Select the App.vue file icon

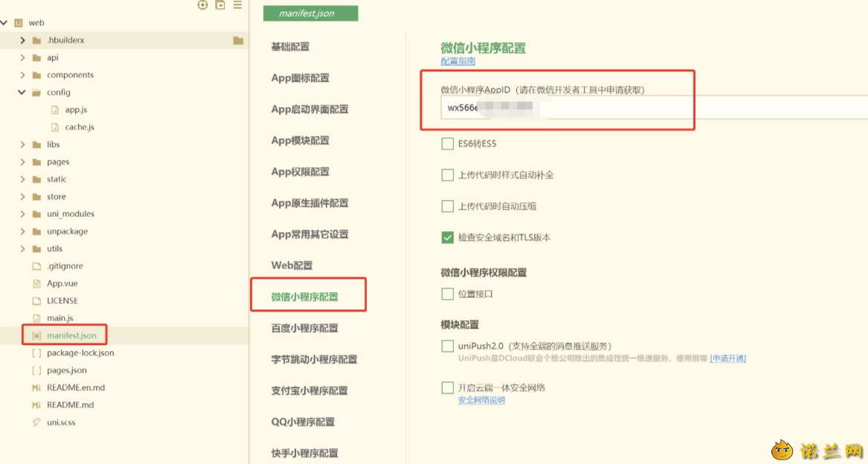[x=36, y=283]
